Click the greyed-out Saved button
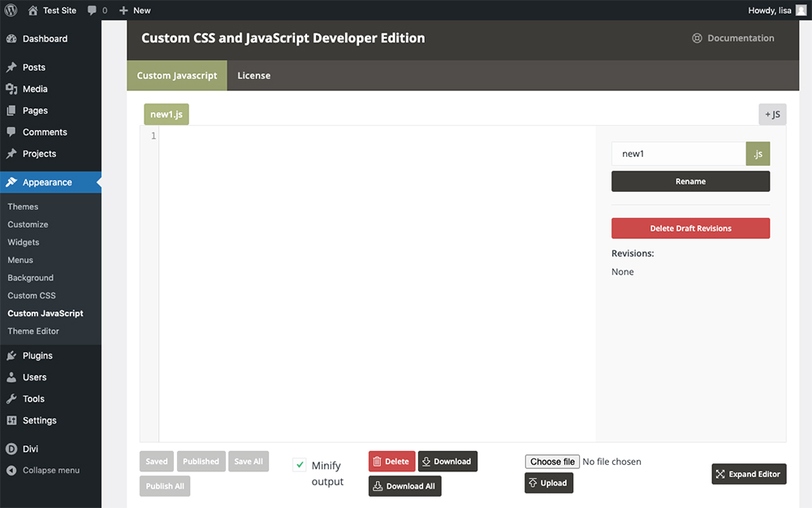 (157, 462)
